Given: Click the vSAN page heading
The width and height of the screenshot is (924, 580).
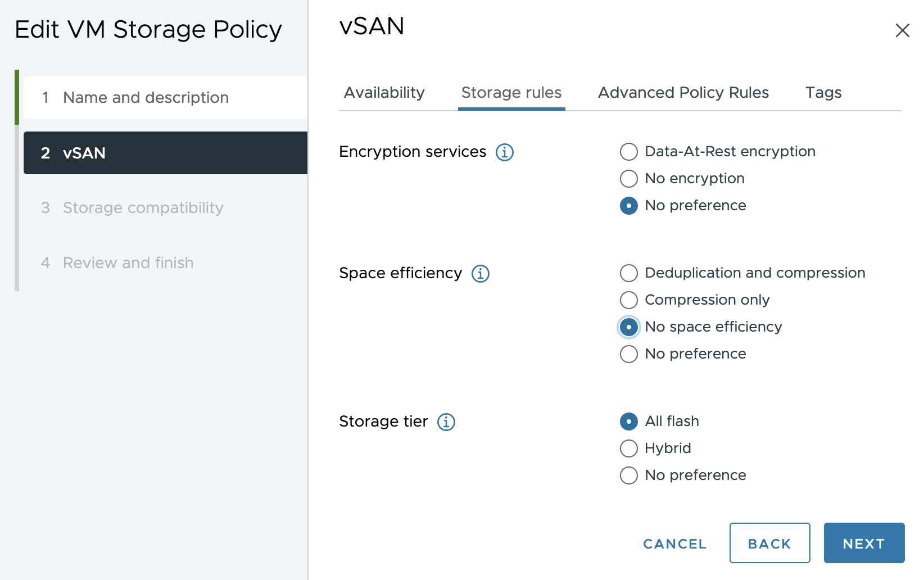Looking at the screenshot, I should coord(372,26).
